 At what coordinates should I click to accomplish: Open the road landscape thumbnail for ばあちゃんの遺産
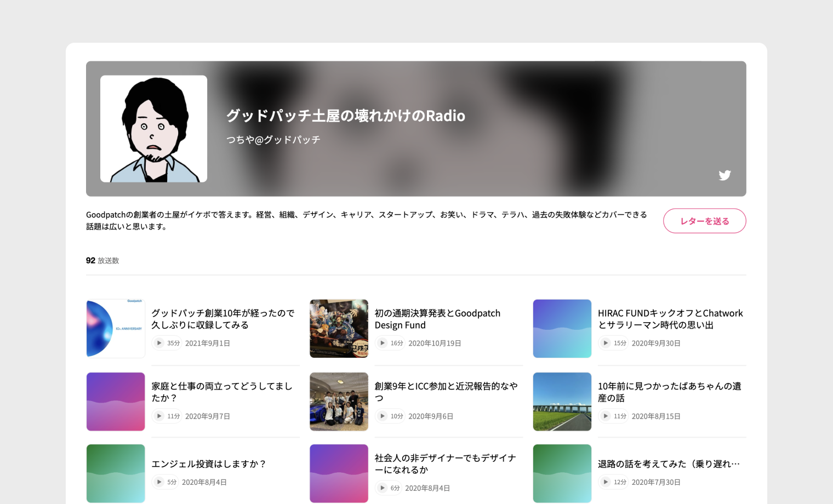tap(562, 402)
